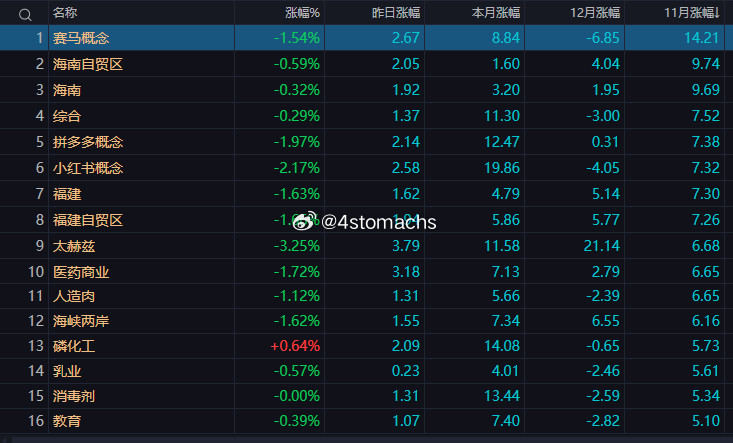Viewport: 733px width, 443px height.
Task: Click the search magnifier icon
Action: pyautogui.click(x=25, y=14)
